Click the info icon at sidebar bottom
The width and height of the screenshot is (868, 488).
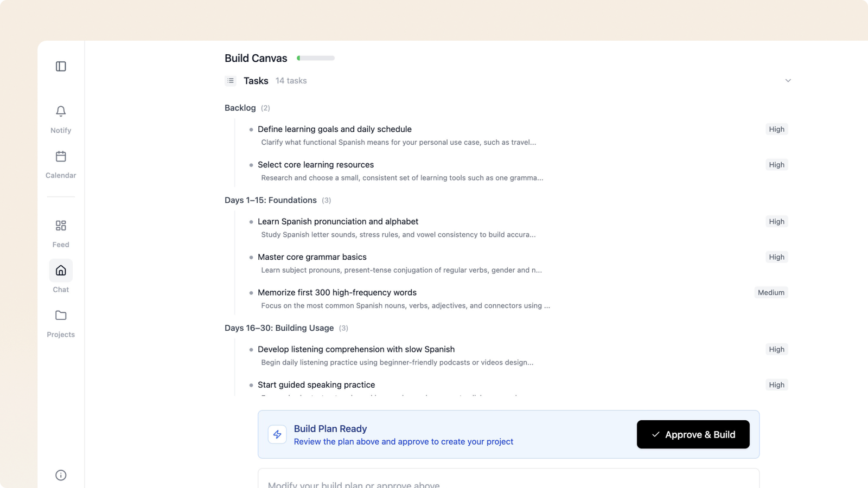(61, 475)
